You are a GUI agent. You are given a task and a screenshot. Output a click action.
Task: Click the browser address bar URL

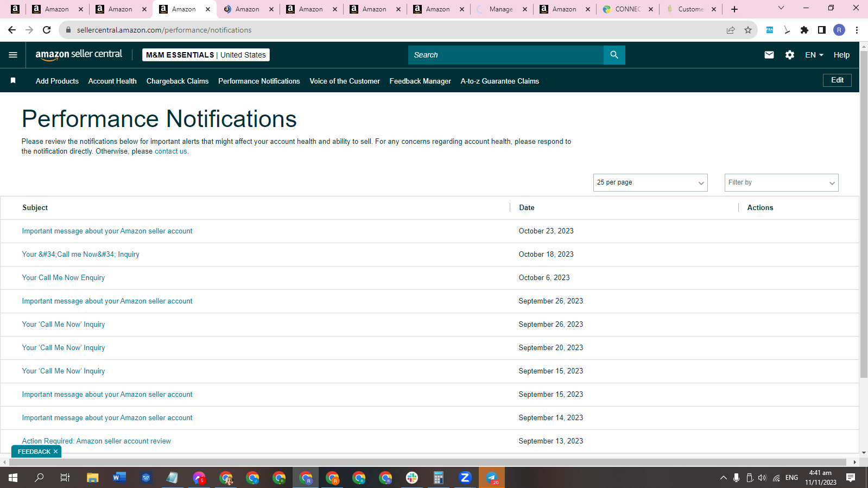tap(164, 30)
